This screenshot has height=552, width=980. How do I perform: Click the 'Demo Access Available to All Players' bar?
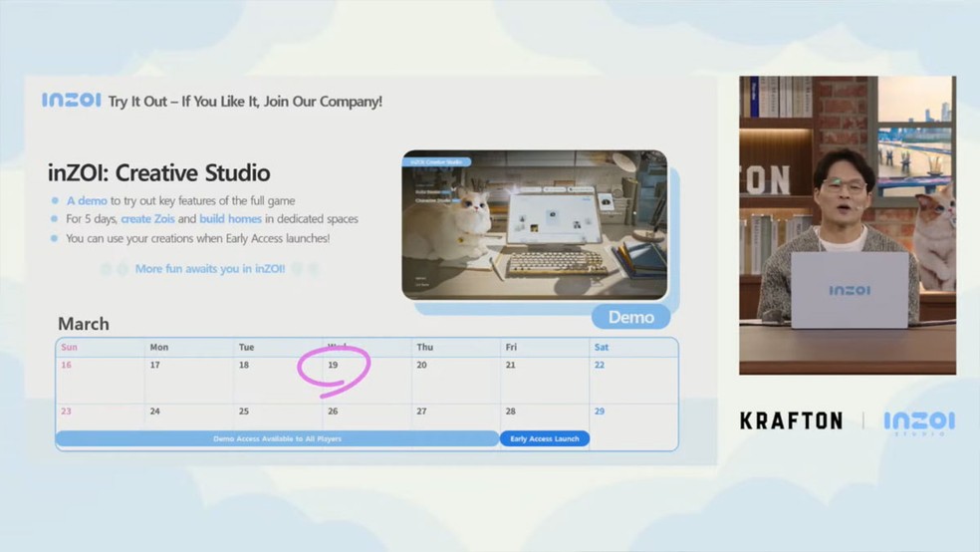[x=278, y=438]
